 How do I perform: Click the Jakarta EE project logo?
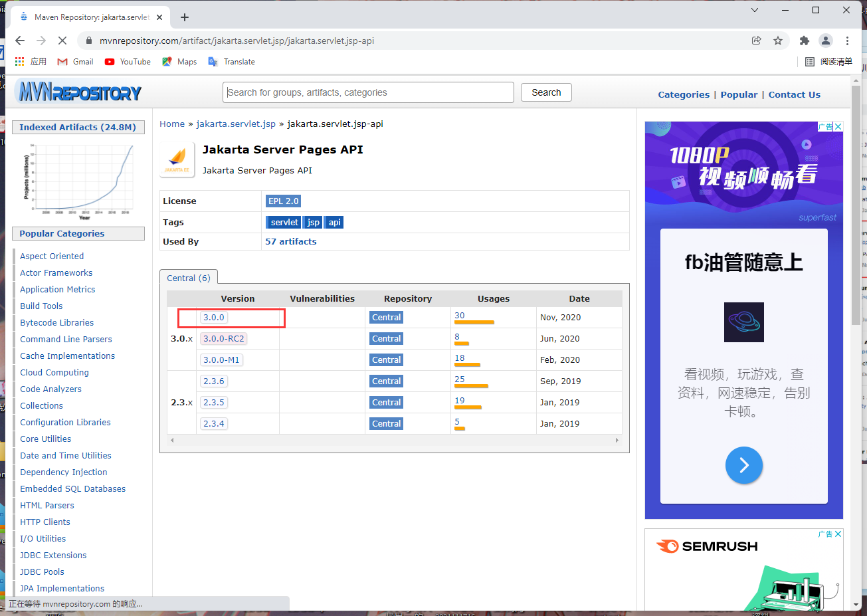[x=177, y=159]
